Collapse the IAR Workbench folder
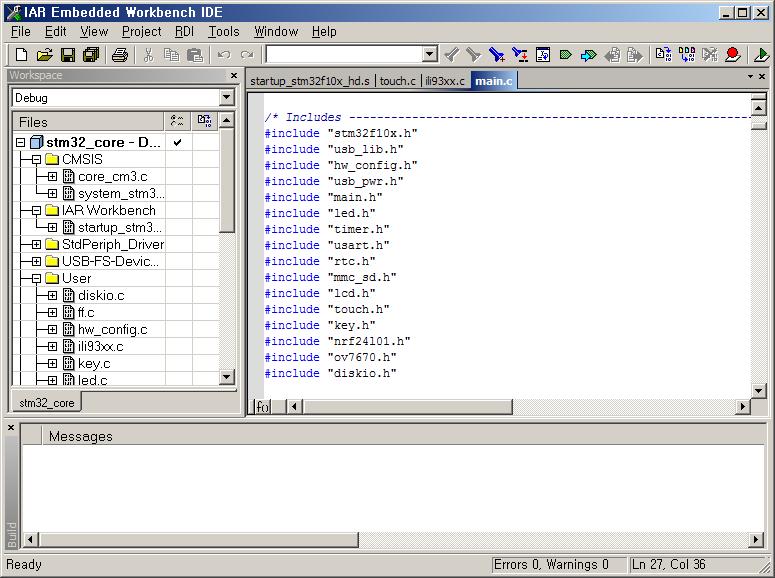Viewport: 775px width, 578px height. pyautogui.click(x=36, y=211)
